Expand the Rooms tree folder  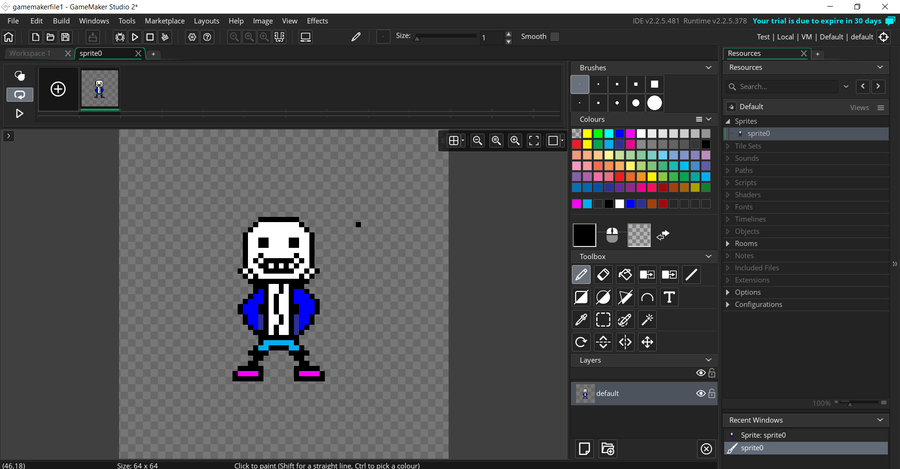[x=728, y=244]
